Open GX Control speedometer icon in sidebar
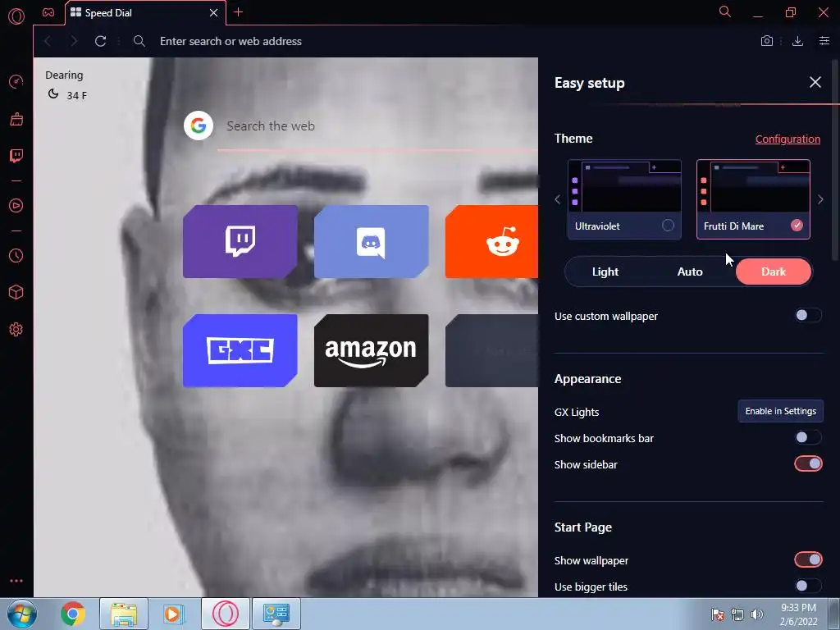This screenshot has height=630, width=840. click(x=16, y=81)
